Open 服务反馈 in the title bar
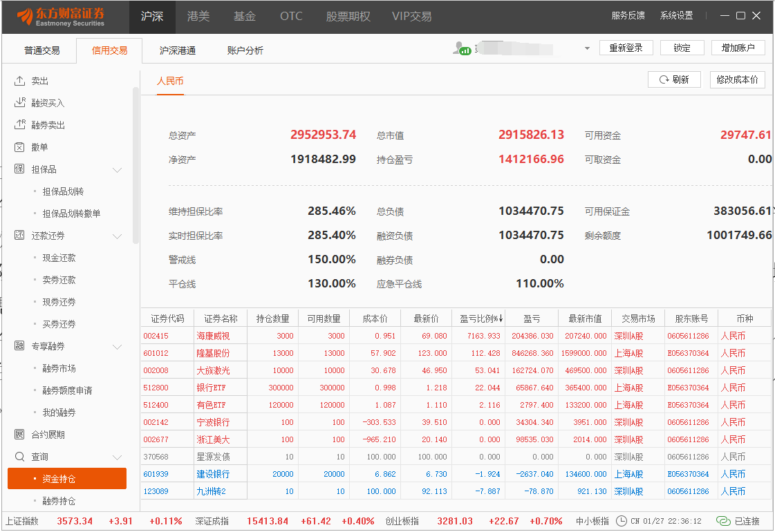This screenshot has height=532, width=775. pos(628,16)
